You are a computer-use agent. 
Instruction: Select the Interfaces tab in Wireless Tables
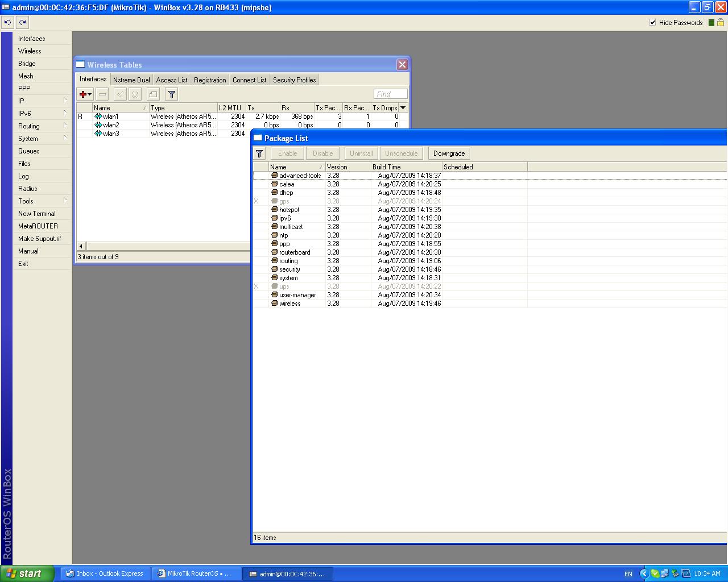(x=93, y=79)
